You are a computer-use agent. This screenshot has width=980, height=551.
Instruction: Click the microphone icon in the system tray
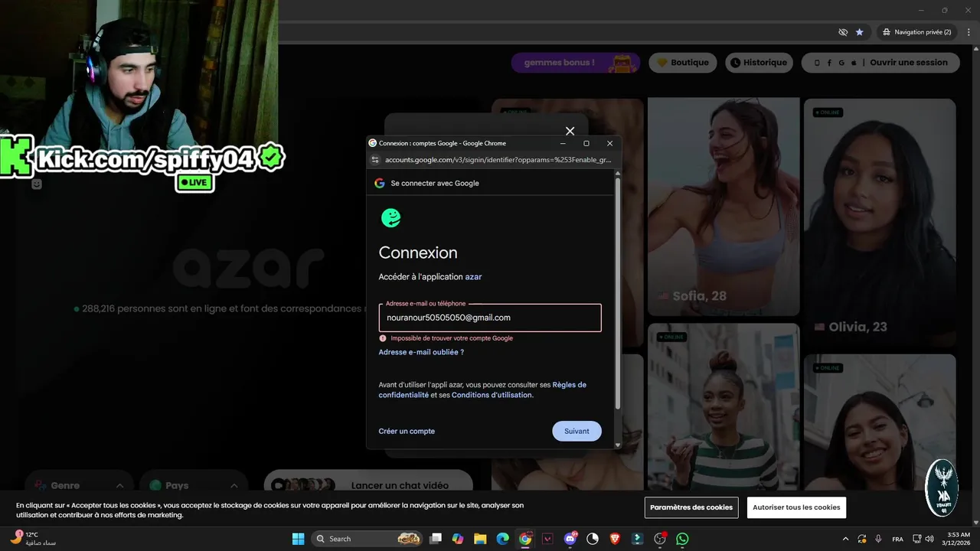click(x=878, y=539)
